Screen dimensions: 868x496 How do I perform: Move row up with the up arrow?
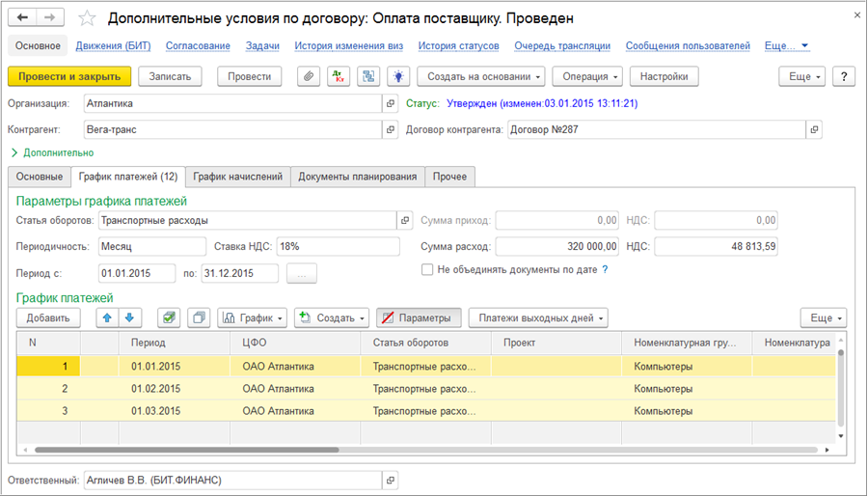[x=107, y=317]
